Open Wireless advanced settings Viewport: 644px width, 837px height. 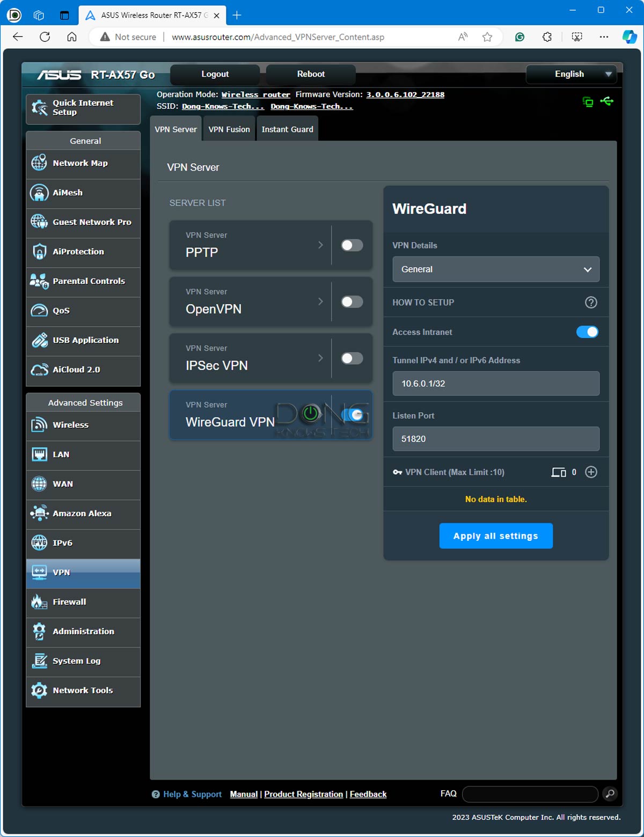pos(83,425)
